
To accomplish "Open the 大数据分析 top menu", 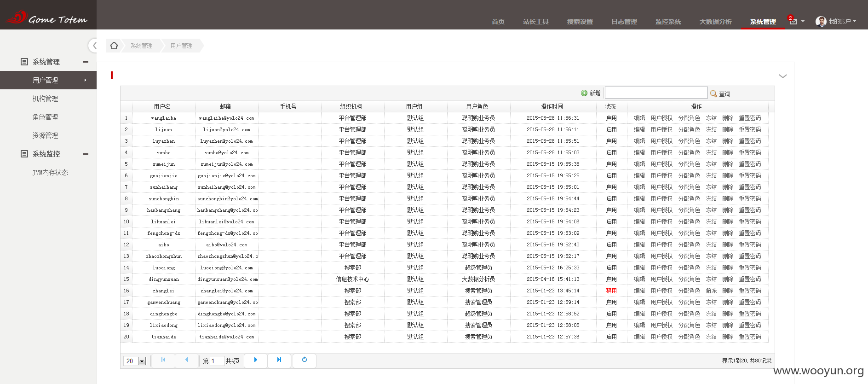I will (x=716, y=22).
